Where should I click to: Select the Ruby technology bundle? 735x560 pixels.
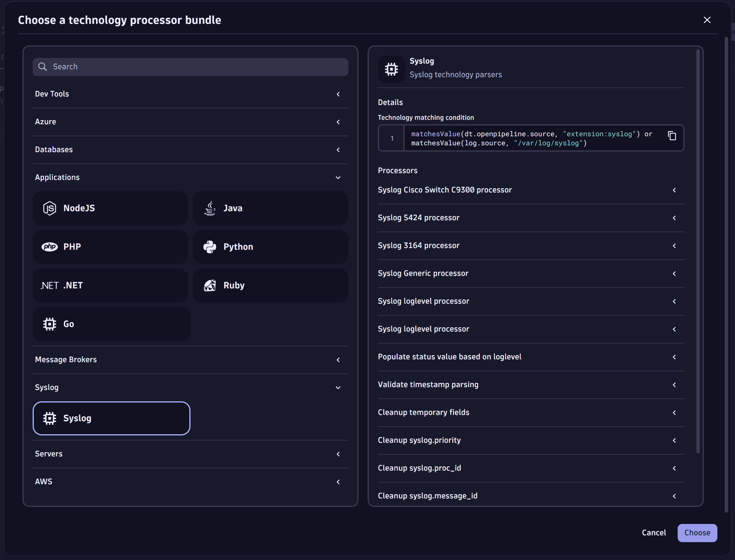coord(270,285)
